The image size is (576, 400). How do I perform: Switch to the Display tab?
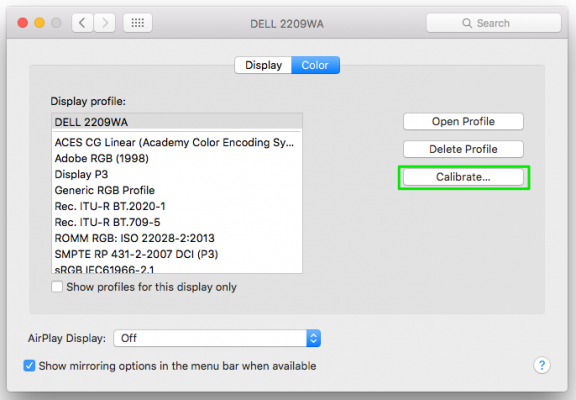[263, 65]
